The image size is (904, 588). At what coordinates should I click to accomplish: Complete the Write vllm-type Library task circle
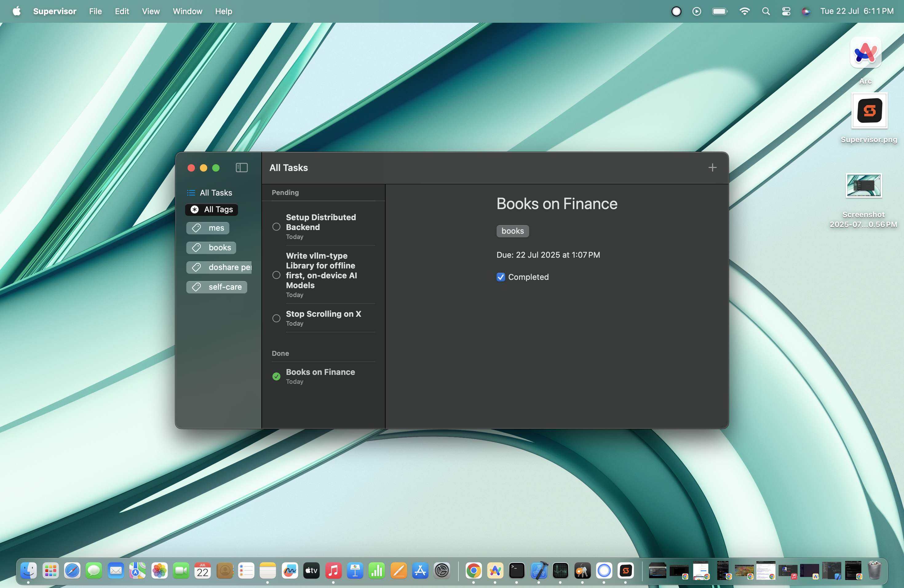pyautogui.click(x=276, y=275)
